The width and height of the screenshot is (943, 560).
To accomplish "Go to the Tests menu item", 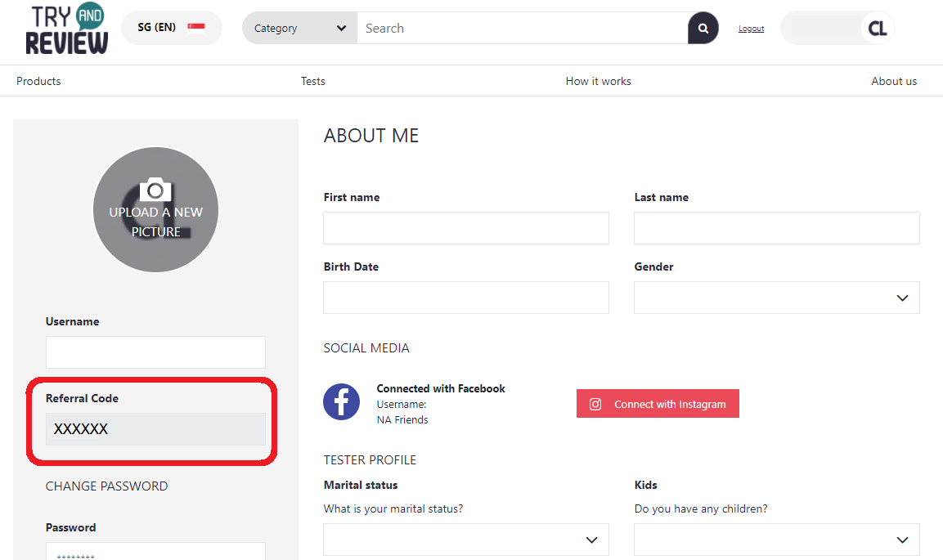I will pos(312,81).
